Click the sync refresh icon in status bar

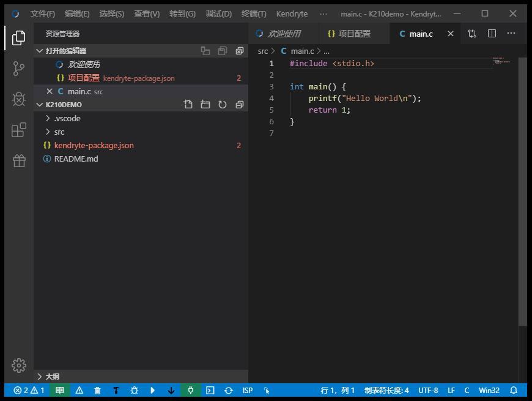pyautogui.click(x=228, y=391)
